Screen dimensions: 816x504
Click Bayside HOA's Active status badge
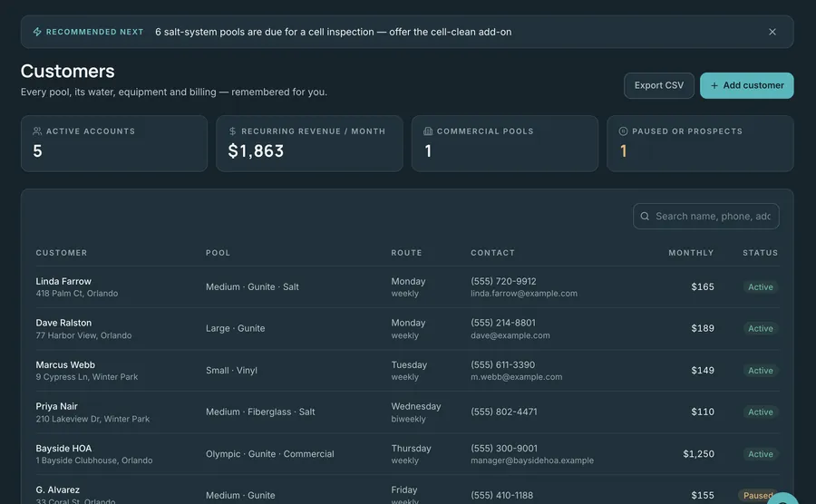[x=761, y=454]
